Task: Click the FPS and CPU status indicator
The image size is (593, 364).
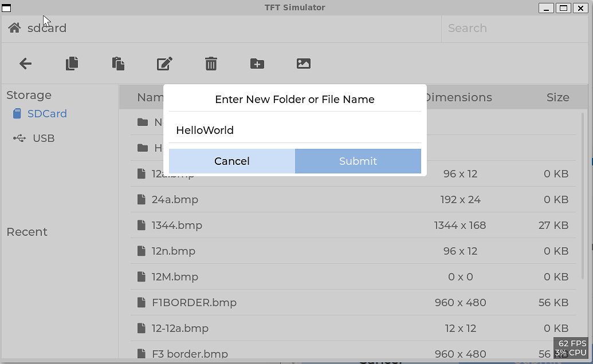Action: click(571, 347)
